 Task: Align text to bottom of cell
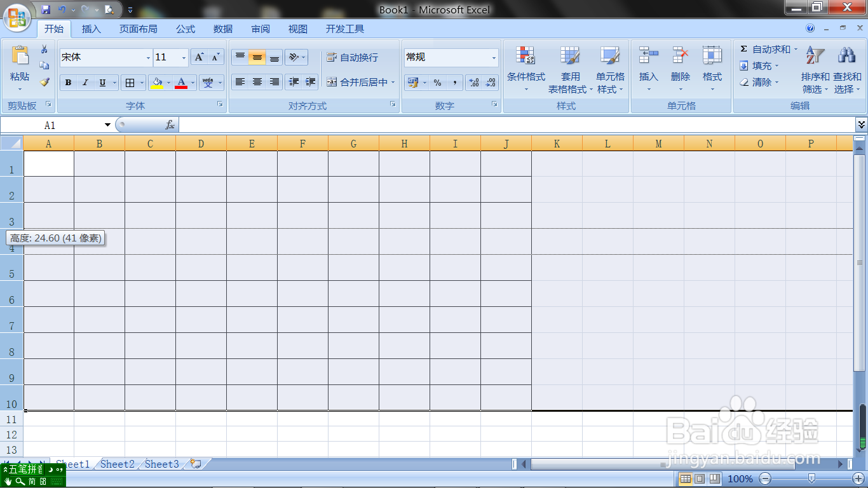point(274,57)
